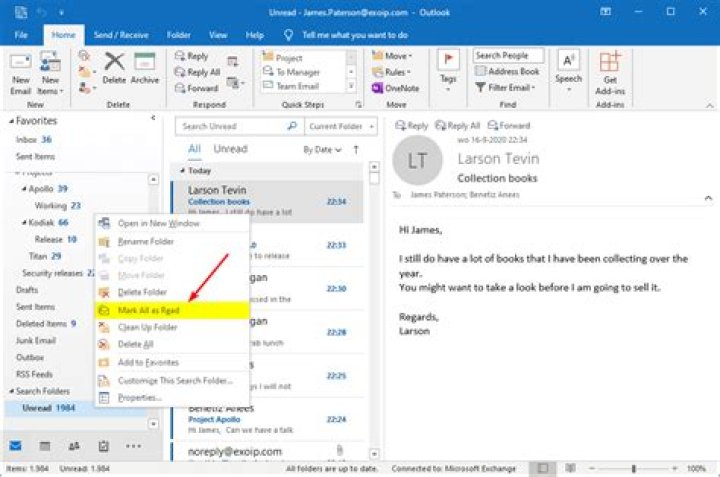Screen dimensions: 720x477
Task: Choose Add to Favorites
Action: [x=172, y=363]
